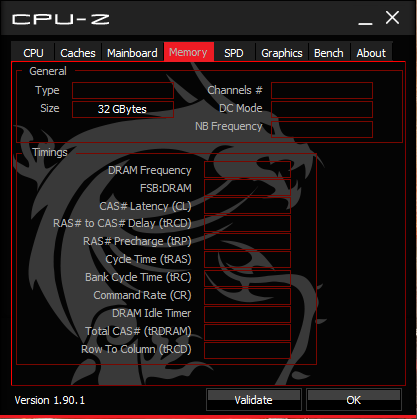Click the Validate button
Image resolution: width=417 pixels, height=419 pixels.
(x=254, y=400)
